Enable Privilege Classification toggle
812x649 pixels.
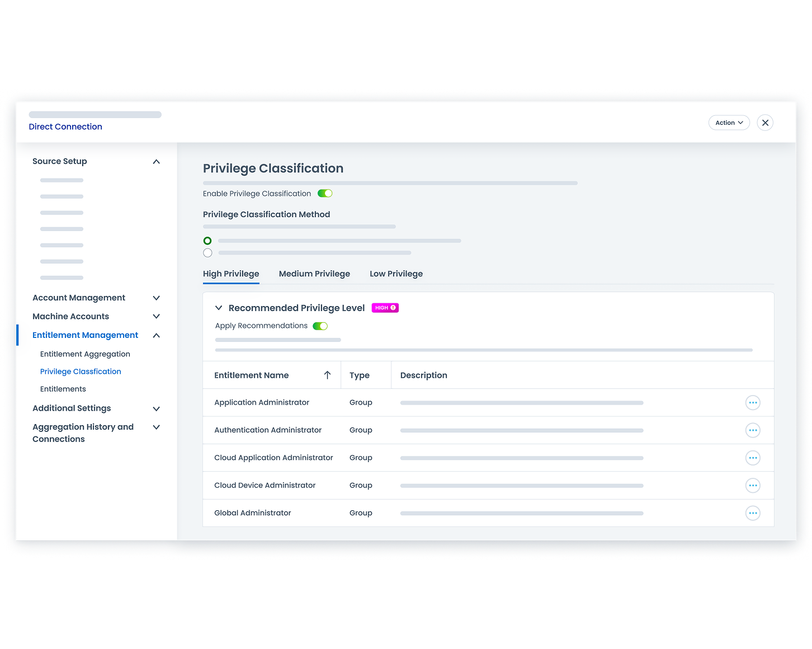pyautogui.click(x=325, y=193)
